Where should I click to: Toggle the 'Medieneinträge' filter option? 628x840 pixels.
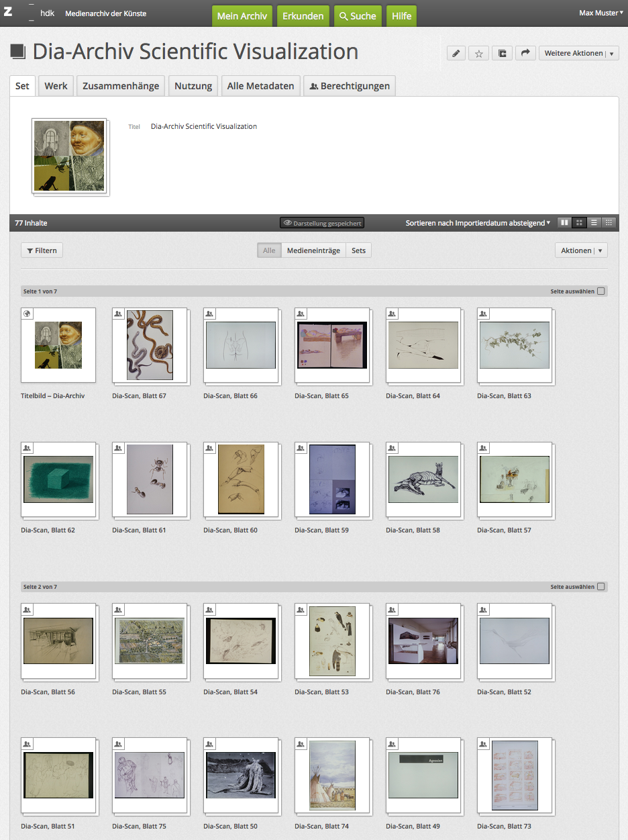313,250
